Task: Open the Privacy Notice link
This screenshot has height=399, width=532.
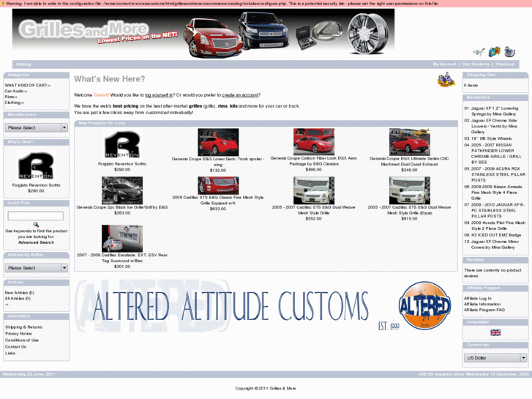Action: (x=18, y=334)
